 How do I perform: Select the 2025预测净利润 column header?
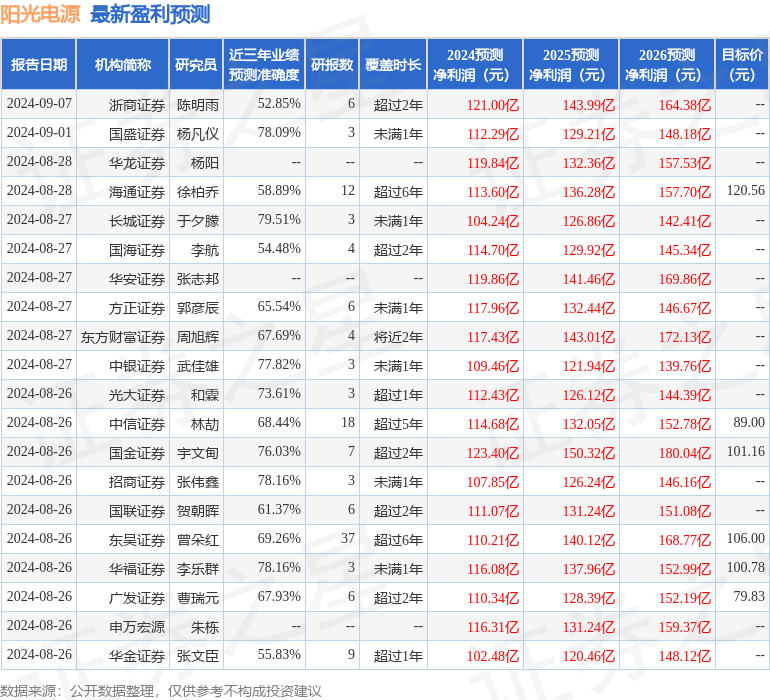pos(571,64)
